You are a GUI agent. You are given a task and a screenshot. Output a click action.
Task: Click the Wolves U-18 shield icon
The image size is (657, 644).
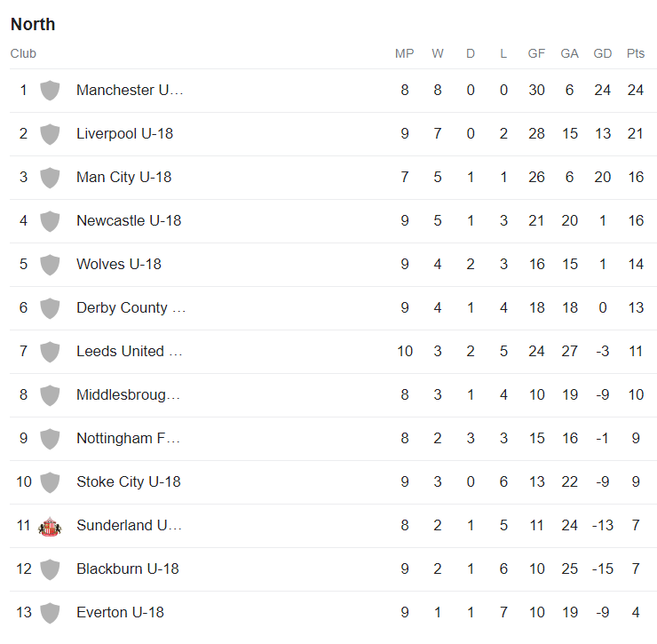50,265
